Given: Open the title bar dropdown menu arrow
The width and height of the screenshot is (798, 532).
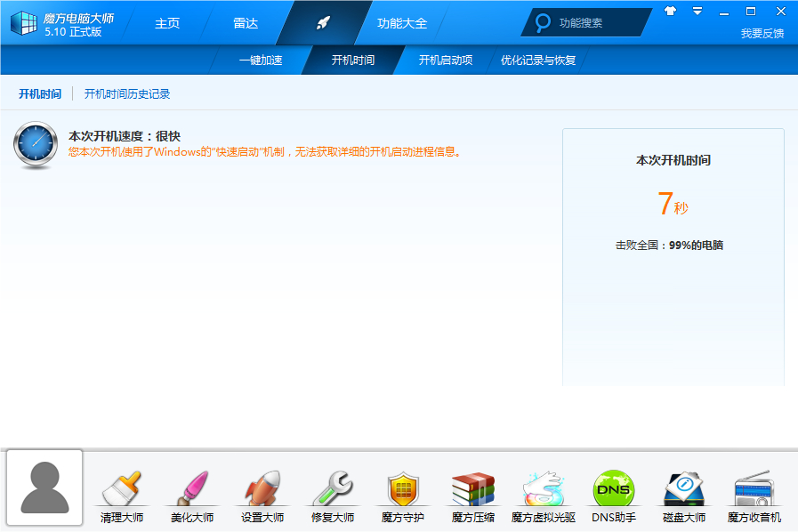Looking at the screenshot, I should coord(697,11).
